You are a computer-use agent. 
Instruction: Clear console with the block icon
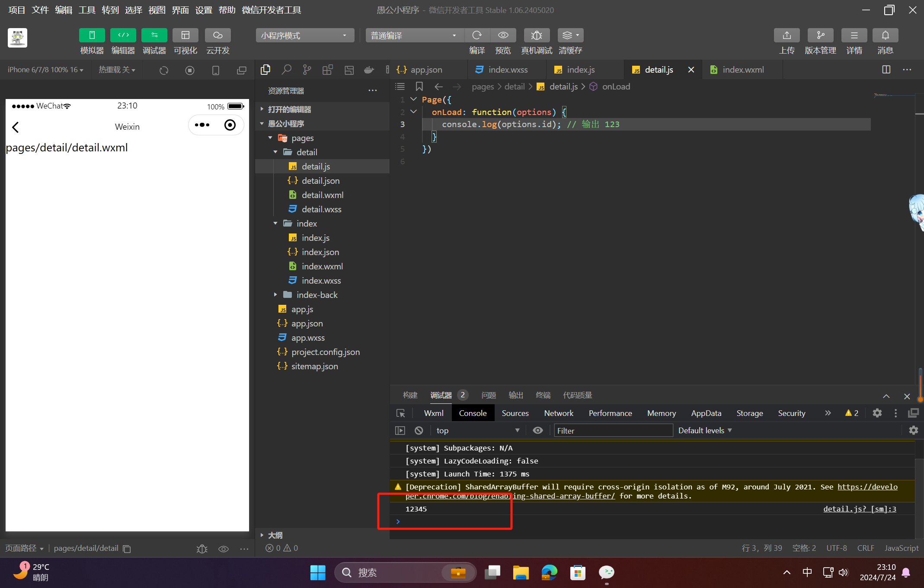(x=419, y=431)
